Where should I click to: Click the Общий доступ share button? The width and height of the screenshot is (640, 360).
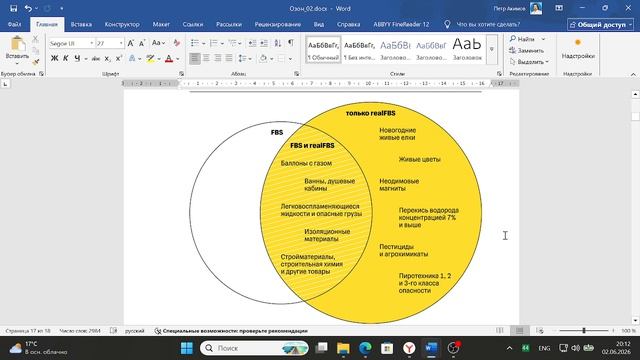point(600,24)
